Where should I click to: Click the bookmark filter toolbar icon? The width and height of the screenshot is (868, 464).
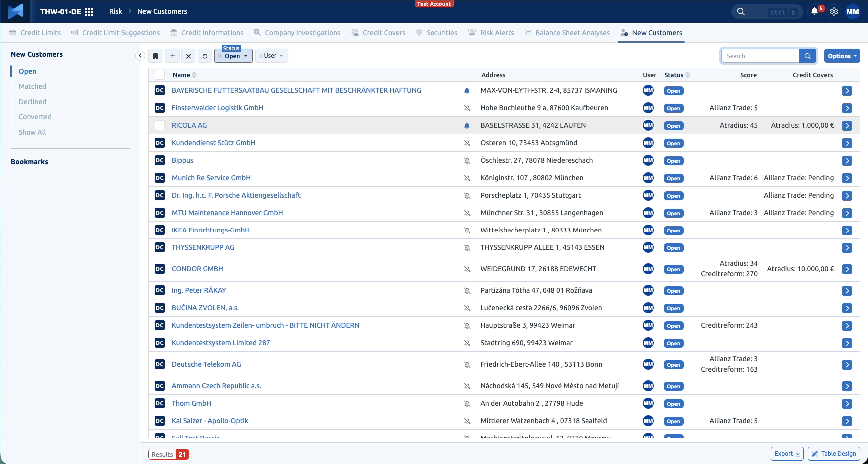[x=156, y=56]
